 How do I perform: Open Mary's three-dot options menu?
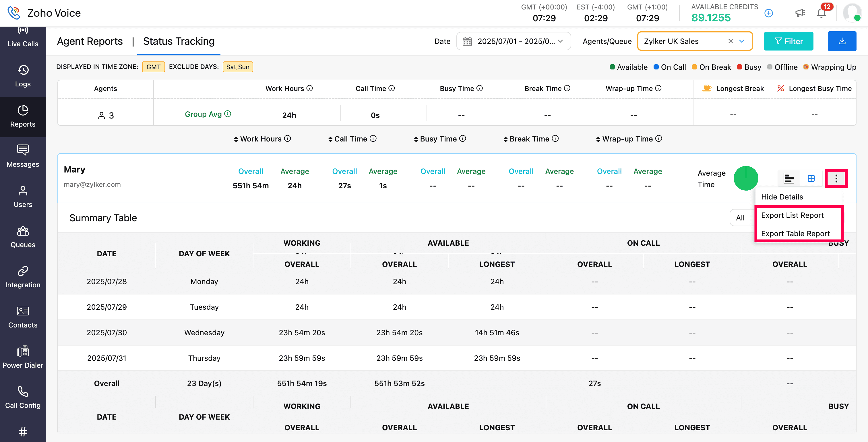click(836, 178)
